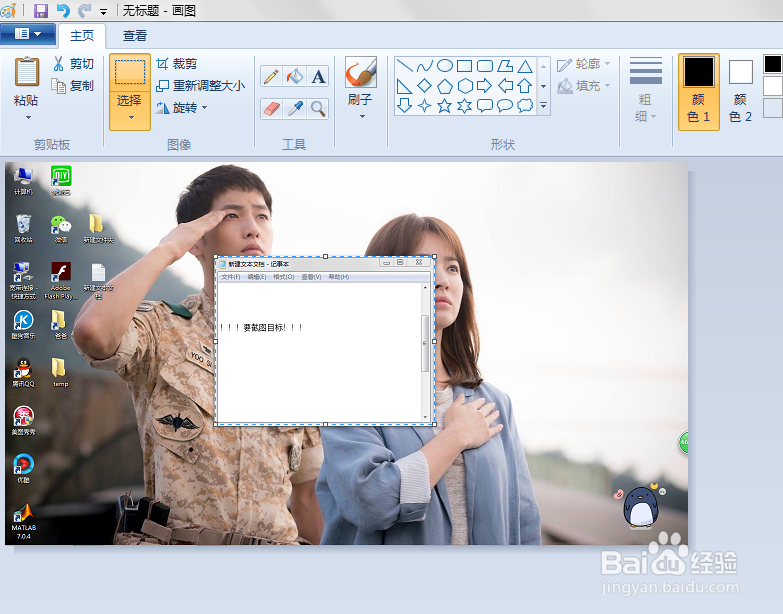Click Crop (裁剪) button
Screen dimensions: 783x614
pos(177,63)
